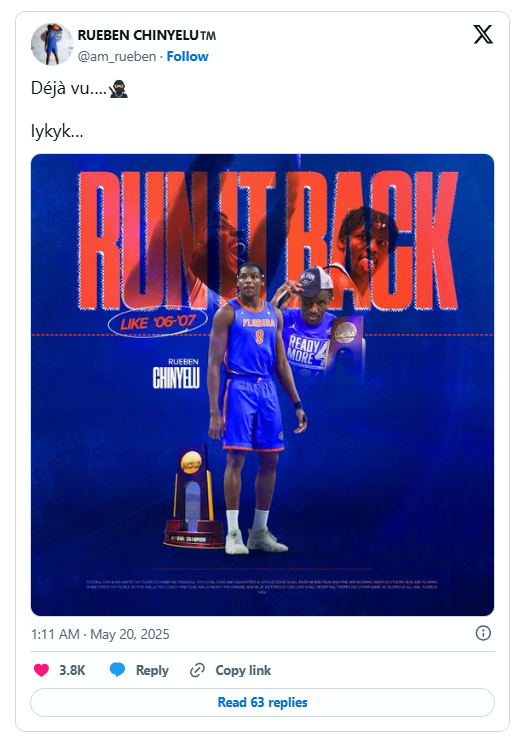Click the chain link copy icon

pyautogui.click(x=197, y=670)
